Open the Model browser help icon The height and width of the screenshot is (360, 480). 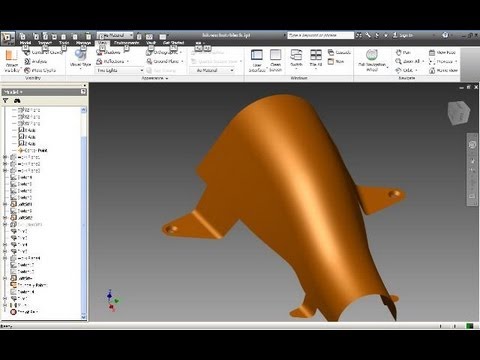(x=83, y=92)
